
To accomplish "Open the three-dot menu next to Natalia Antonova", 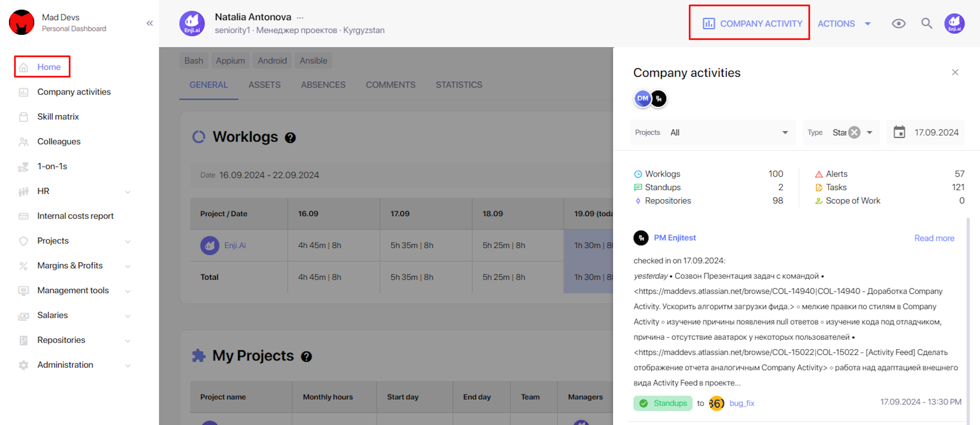I will point(300,17).
